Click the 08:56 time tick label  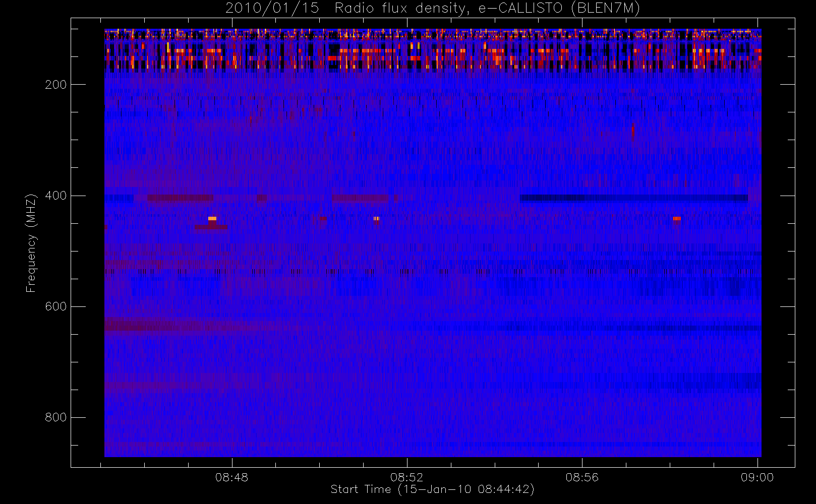(582, 477)
